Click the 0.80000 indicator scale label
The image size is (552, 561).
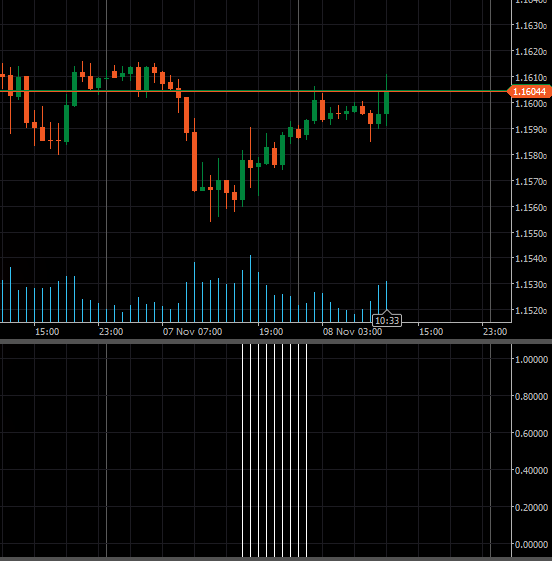[531, 396]
